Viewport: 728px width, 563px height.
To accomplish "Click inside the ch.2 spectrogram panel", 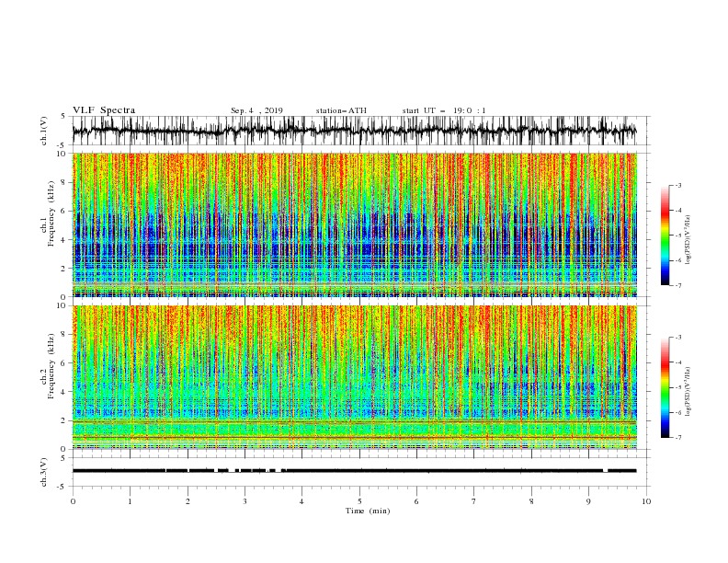I will [355, 377].
